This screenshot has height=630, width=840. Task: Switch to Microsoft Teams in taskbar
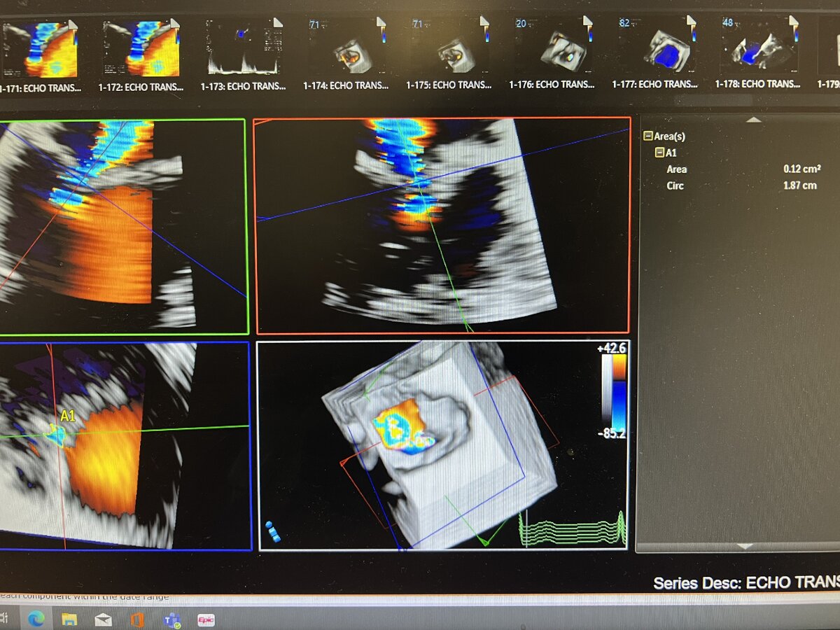pos(171,619)
